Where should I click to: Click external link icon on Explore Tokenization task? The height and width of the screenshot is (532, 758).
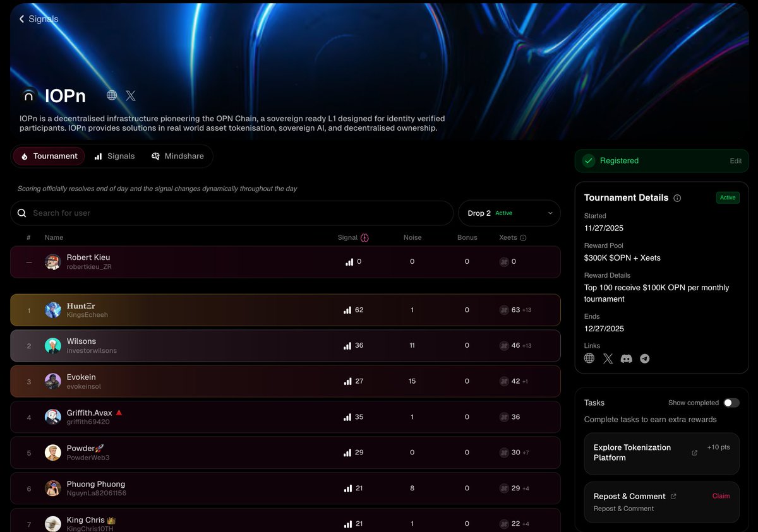click(x=695, y=453)
